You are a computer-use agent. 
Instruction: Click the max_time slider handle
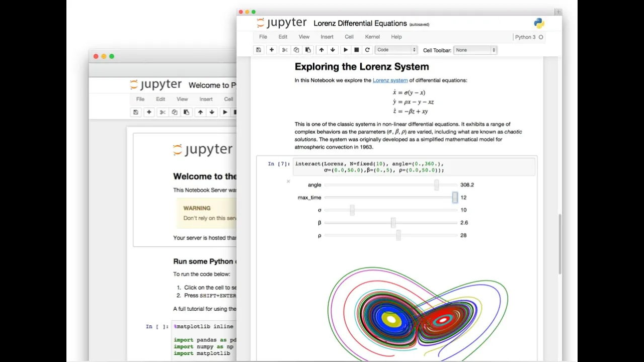455,198
